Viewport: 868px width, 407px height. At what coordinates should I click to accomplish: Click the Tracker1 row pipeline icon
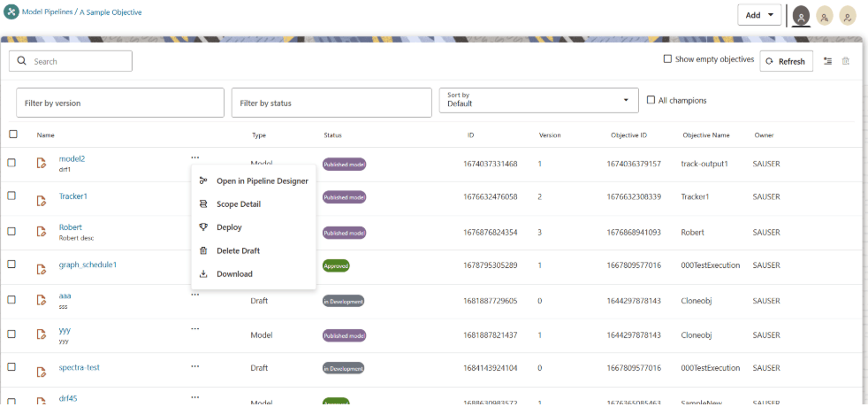41,200
